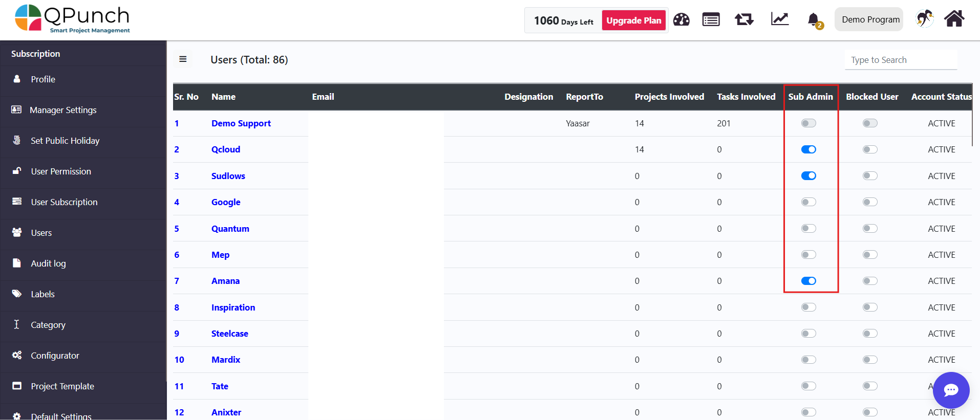Screen dimensions: 980x420
Task: Click the Upgrade Plan button
Action: pyautogui.click(x=633, y=20)
